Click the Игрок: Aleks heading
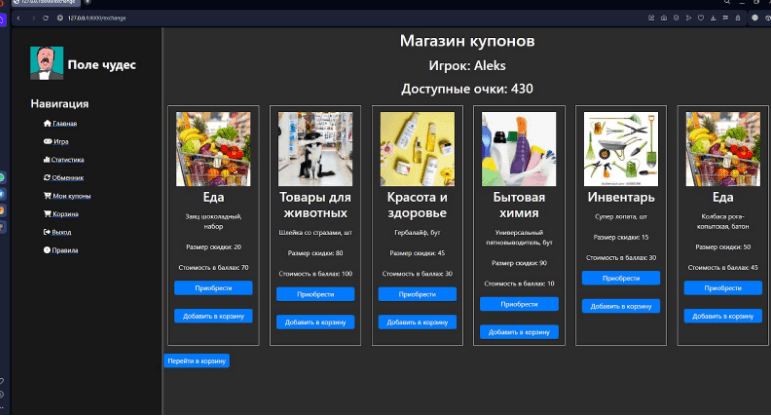771x417 pixels. point(467,65)
